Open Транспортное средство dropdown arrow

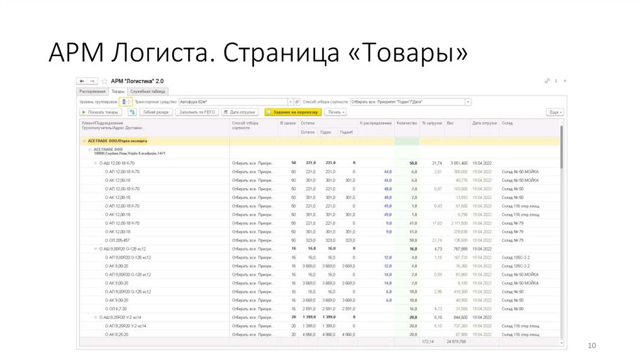tap(291, 102)
